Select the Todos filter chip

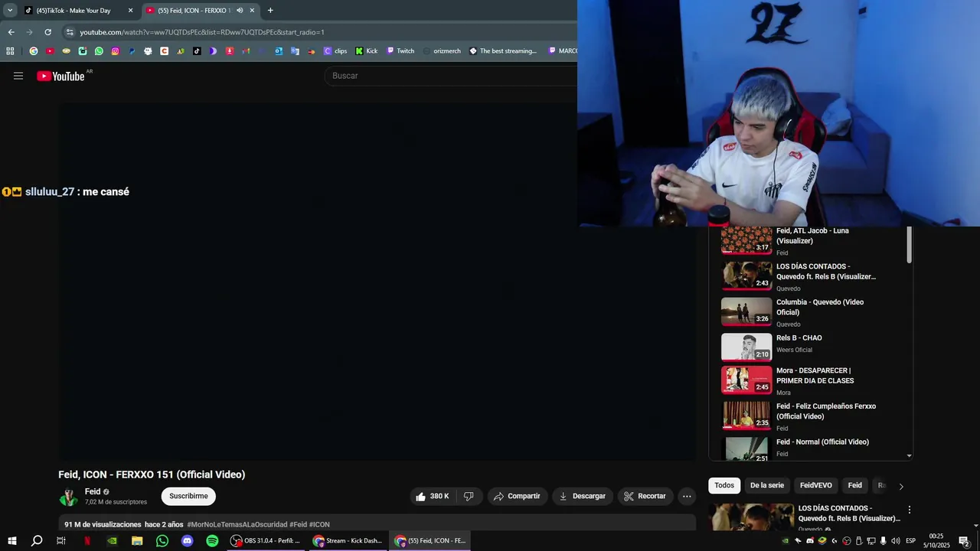pyautogui.click(x=724, y=485)
